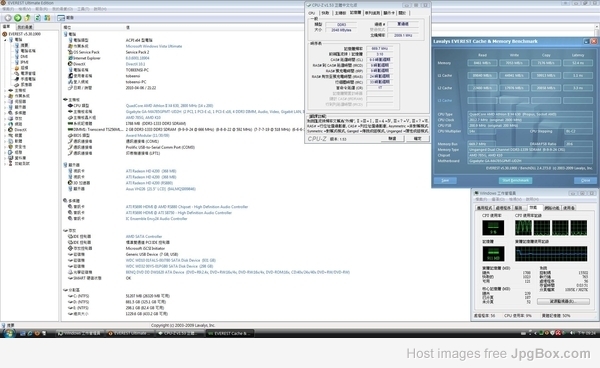Switch to the CPU-Z taskbar button
This screenshot has height=368, width=600.
point(179,334)
